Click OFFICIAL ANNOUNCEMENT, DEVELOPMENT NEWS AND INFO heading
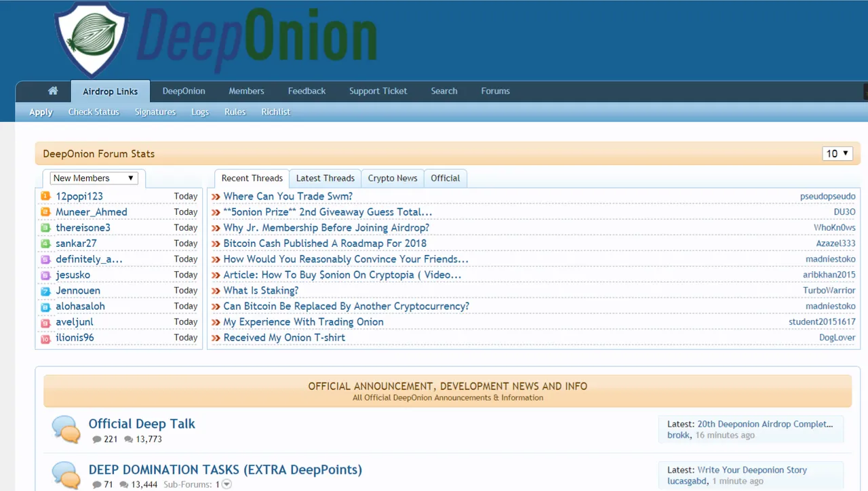The image size is (868, 491). (448, 386)
